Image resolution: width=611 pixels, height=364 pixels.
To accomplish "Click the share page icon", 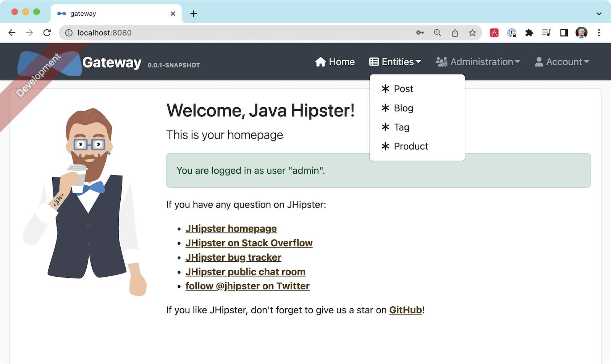I will (x=455, y=33).
